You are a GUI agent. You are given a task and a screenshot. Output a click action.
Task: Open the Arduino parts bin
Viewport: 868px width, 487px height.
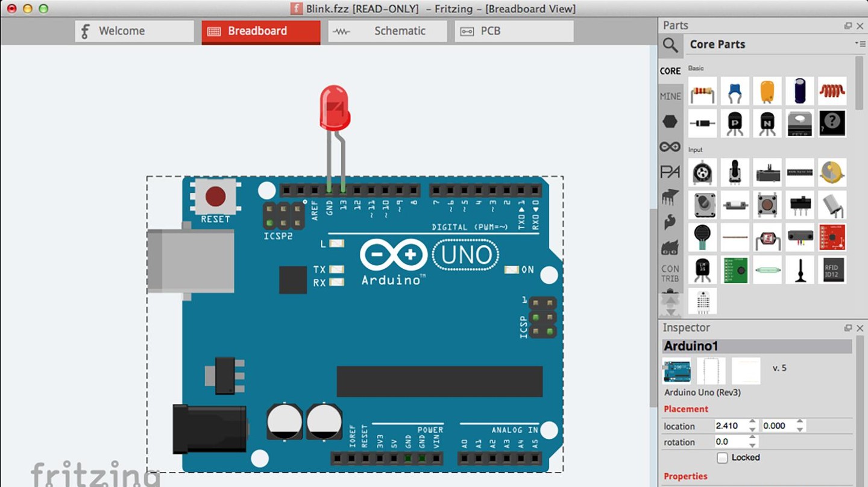pyautogui.click(x=670, y=146)
